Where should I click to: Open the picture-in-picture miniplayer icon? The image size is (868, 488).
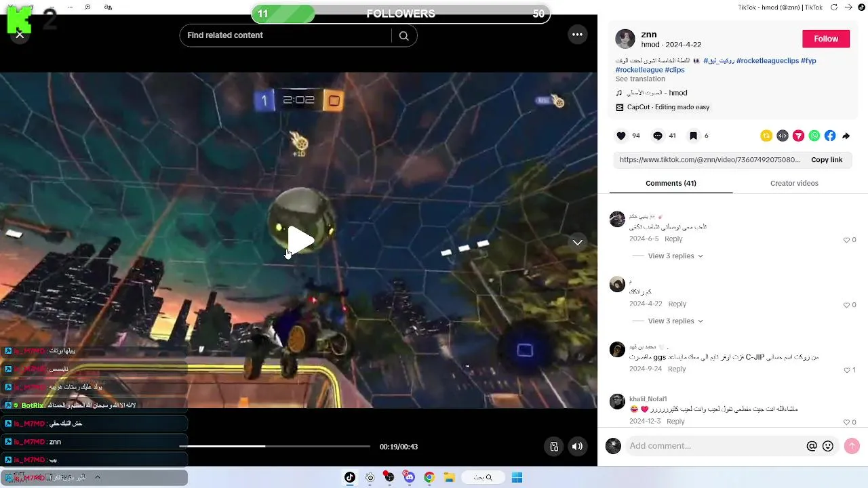(554, 447)
